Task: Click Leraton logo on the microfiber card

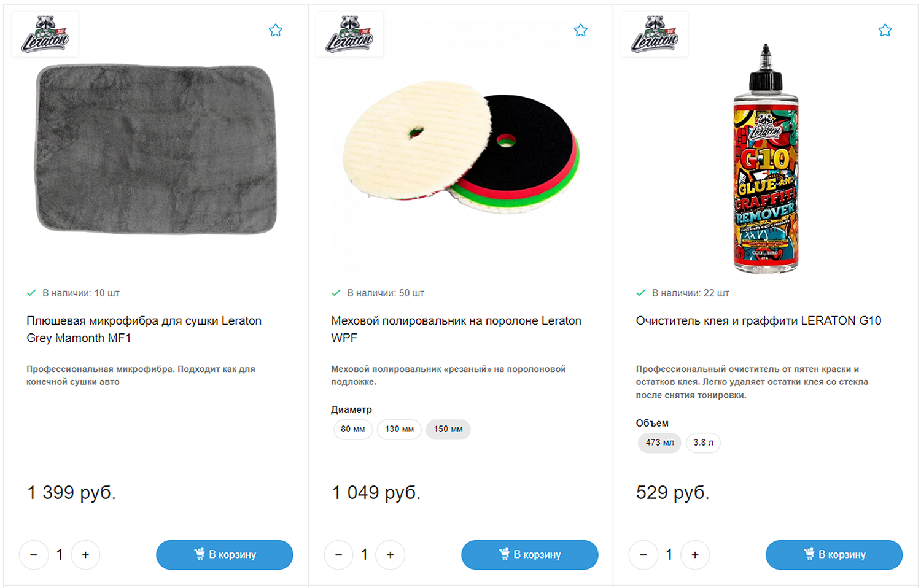Action: pyautogui.click(x=45, y=34)
